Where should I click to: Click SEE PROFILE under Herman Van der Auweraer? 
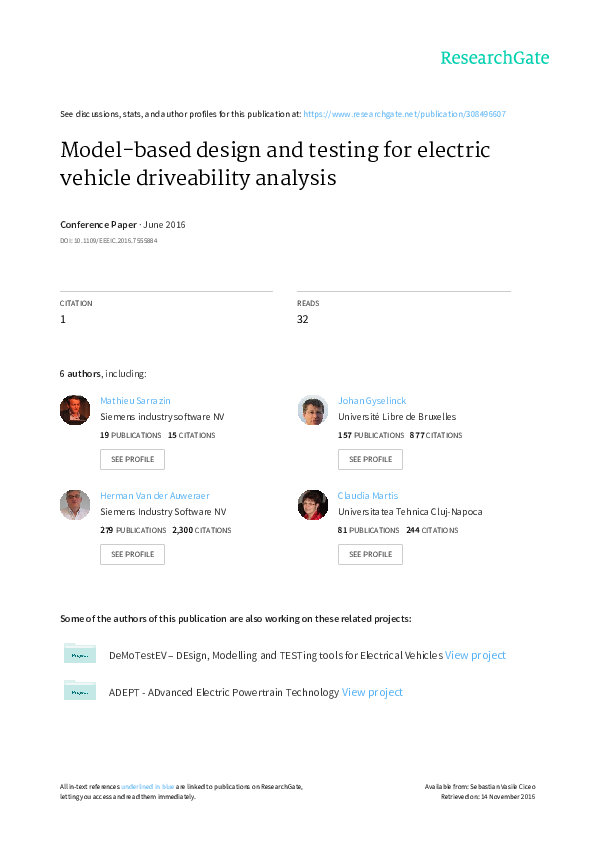132,554
